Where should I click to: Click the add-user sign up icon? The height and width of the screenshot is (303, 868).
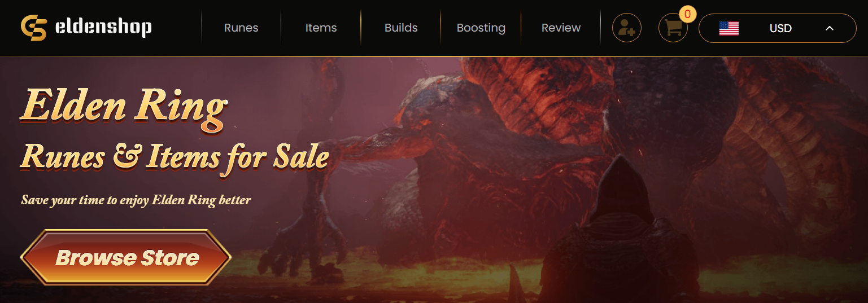click(x=627, y=28)
